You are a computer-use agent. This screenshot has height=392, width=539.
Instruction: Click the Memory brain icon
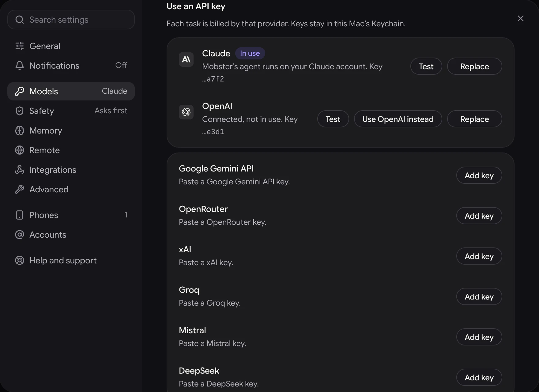(x=20, y=130)
